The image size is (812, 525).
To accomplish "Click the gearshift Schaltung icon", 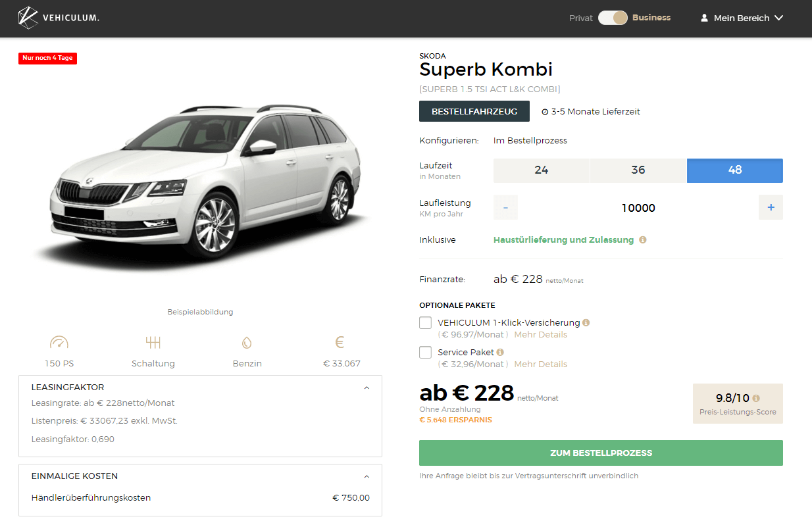I will [153, 342].
